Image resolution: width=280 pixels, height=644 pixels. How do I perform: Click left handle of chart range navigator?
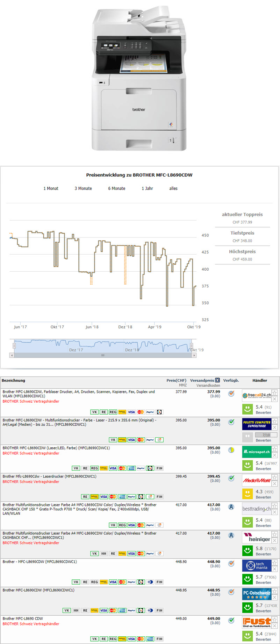pyautogui.click(x=14, y=345)
